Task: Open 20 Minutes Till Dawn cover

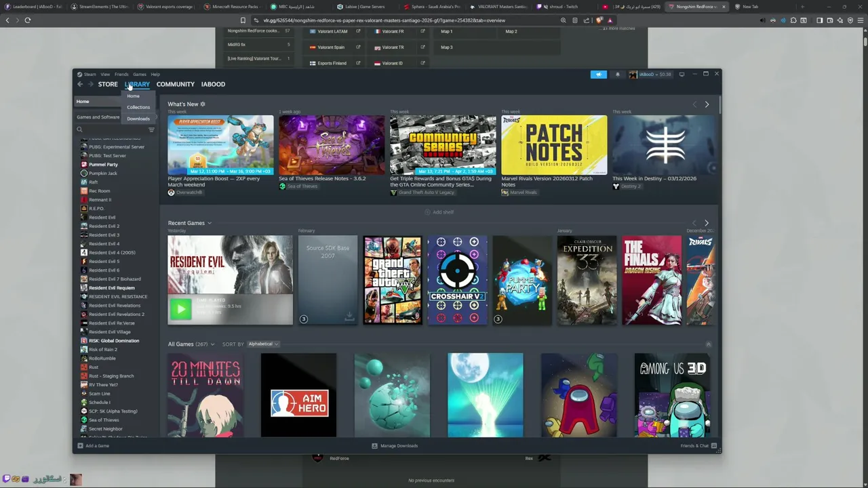Action: coord(205,395)
